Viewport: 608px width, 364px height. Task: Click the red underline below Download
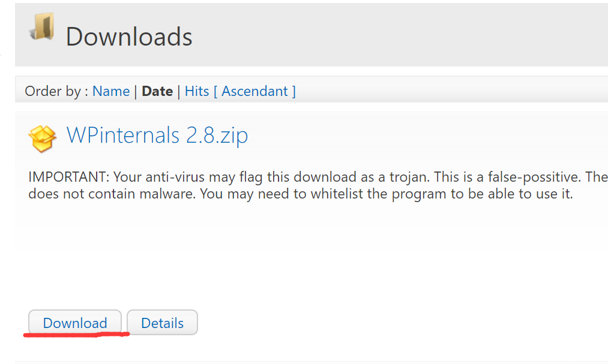tap(76, 334)
